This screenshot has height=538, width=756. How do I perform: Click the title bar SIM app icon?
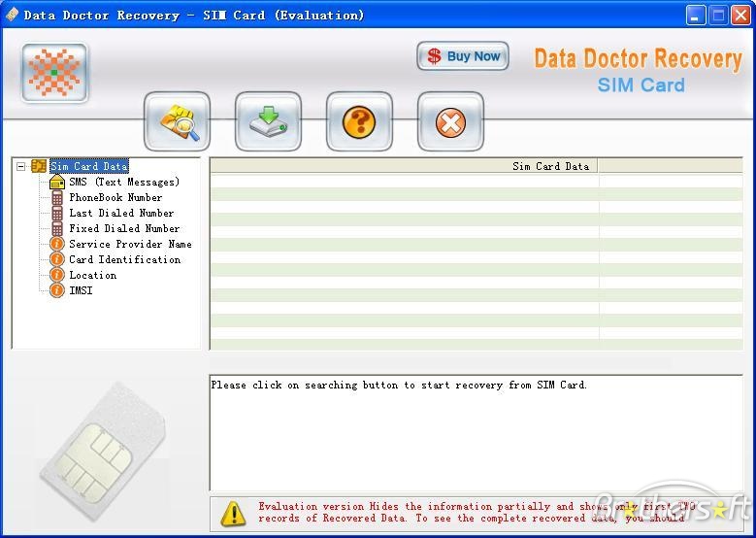[12, 15]
